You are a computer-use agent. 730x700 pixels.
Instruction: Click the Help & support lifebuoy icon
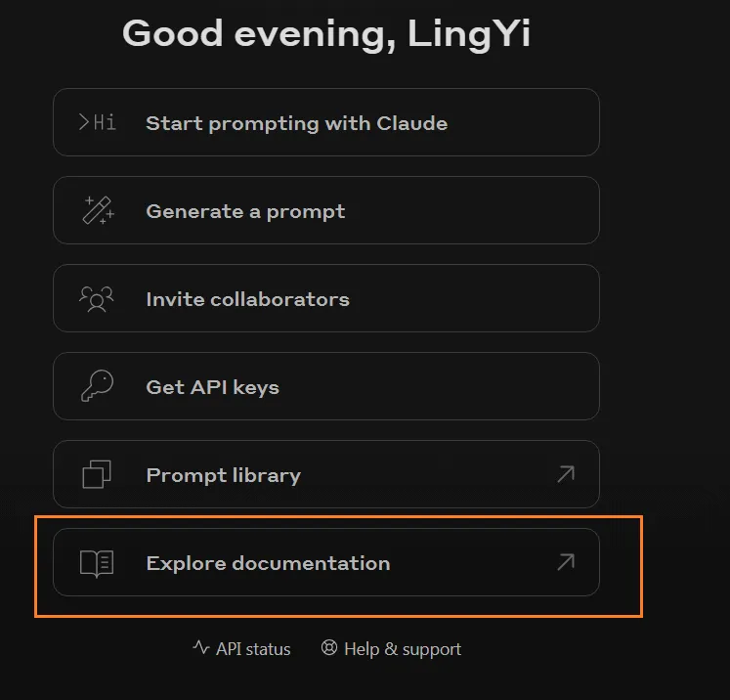pyautogui.click(x=329, y=648)
